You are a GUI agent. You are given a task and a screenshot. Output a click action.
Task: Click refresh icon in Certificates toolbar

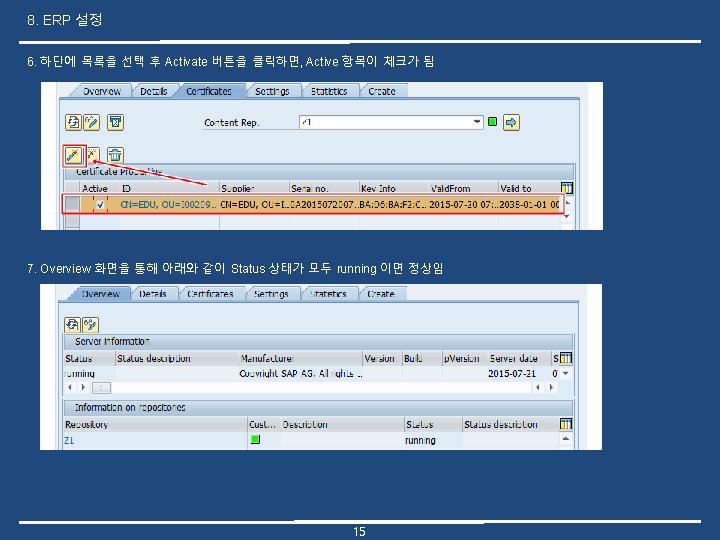tap(73, 123)
